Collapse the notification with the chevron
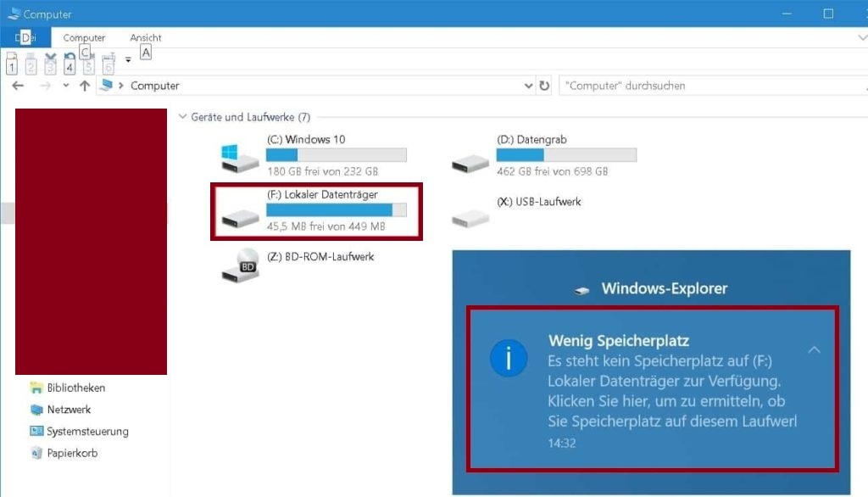This screenshot has height=497, width=868. pyautogui.click(x=814, y=349)
